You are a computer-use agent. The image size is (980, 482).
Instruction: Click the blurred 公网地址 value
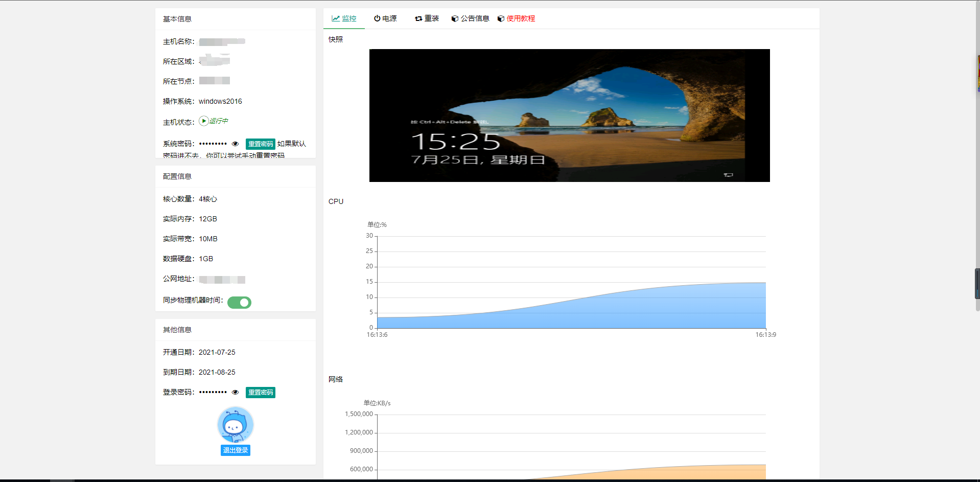(222, 280)
